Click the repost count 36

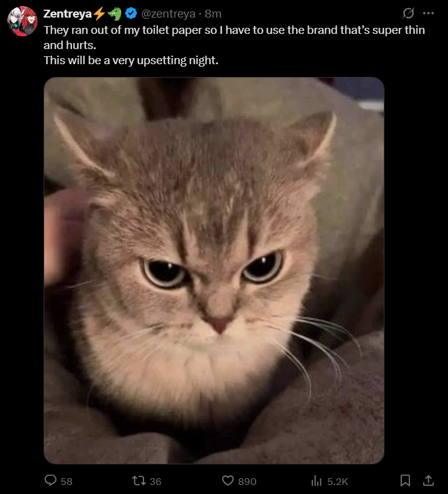click(156, 481)
